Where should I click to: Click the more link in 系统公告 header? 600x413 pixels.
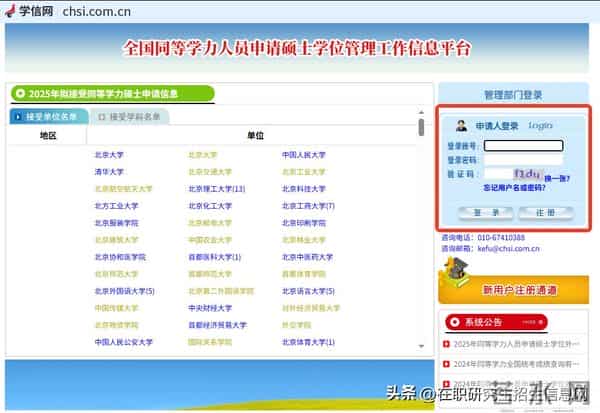coord(533,322)
